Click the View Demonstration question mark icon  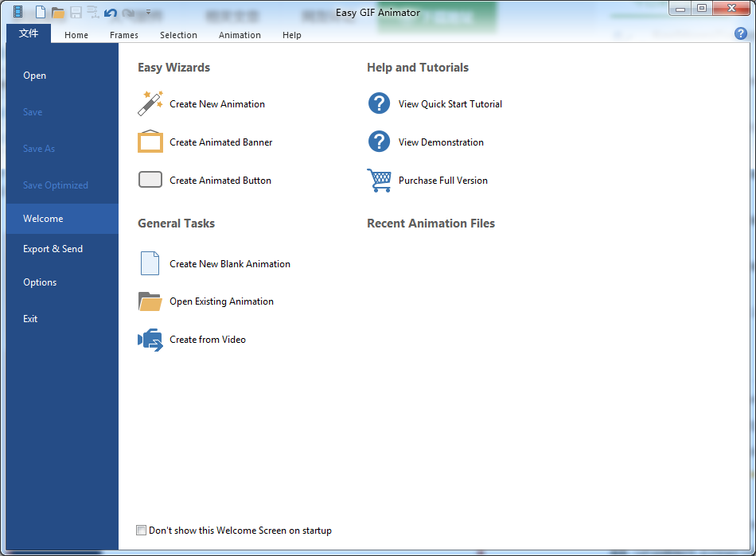(x=380, y=142)
